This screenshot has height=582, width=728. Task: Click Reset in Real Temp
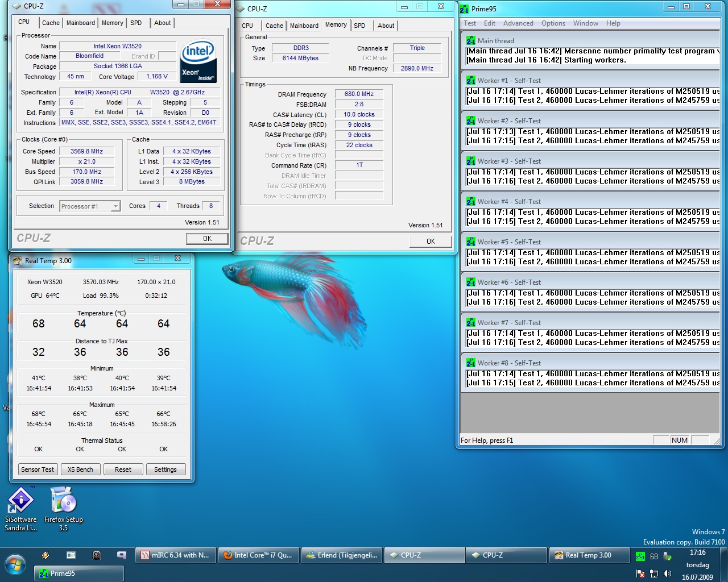coord(123,469)
